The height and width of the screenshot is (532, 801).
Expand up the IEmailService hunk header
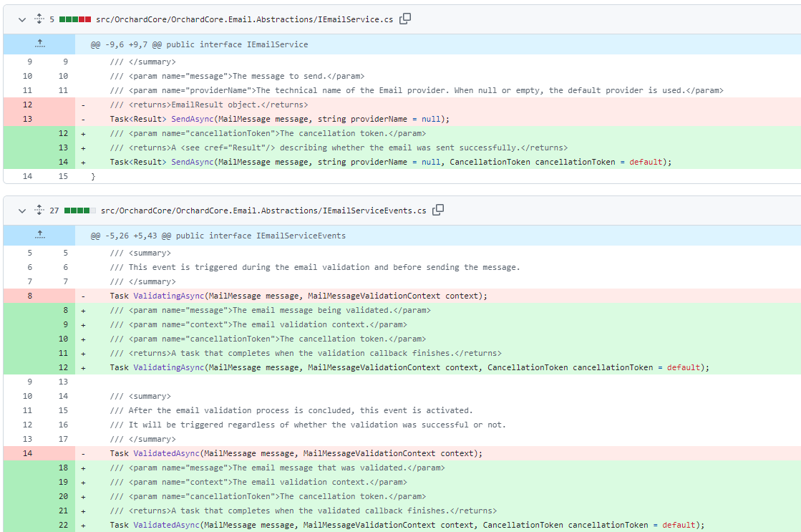tap(39, 44)
